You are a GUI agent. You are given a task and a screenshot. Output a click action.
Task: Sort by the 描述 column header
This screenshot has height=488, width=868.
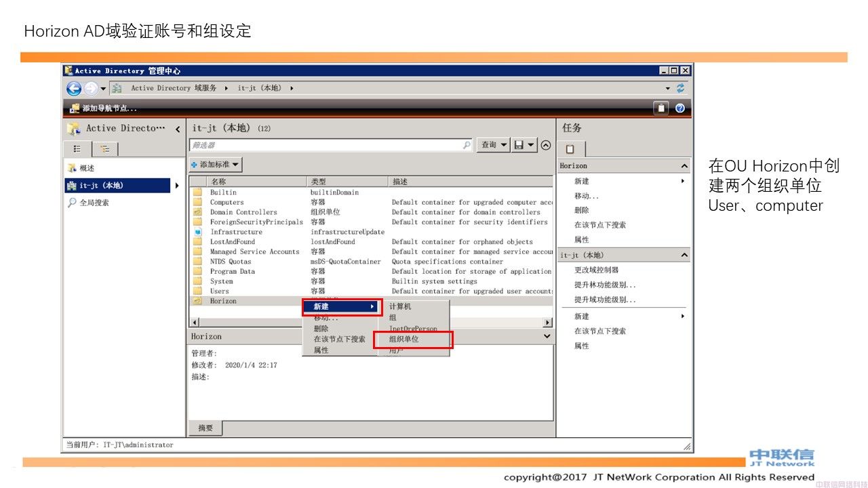[471, 182]
